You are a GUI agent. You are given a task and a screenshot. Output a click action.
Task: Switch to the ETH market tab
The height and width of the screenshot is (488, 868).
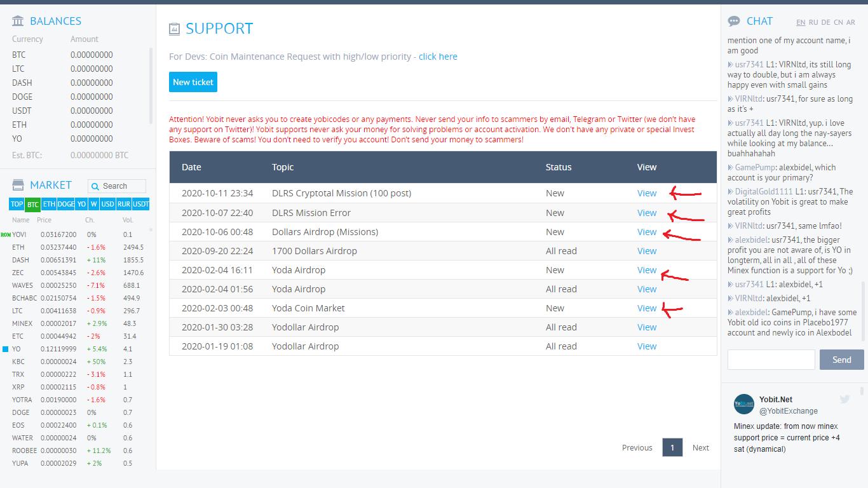coord(49,204)
